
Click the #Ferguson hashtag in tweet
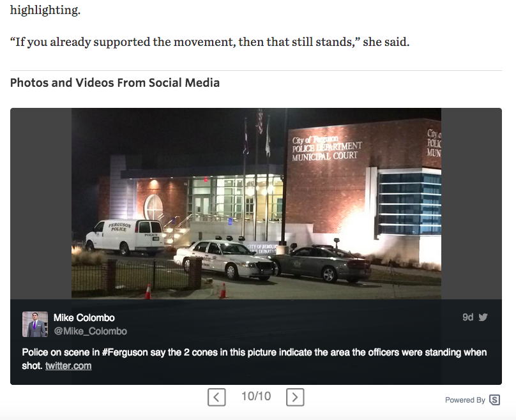pos(125,352)
